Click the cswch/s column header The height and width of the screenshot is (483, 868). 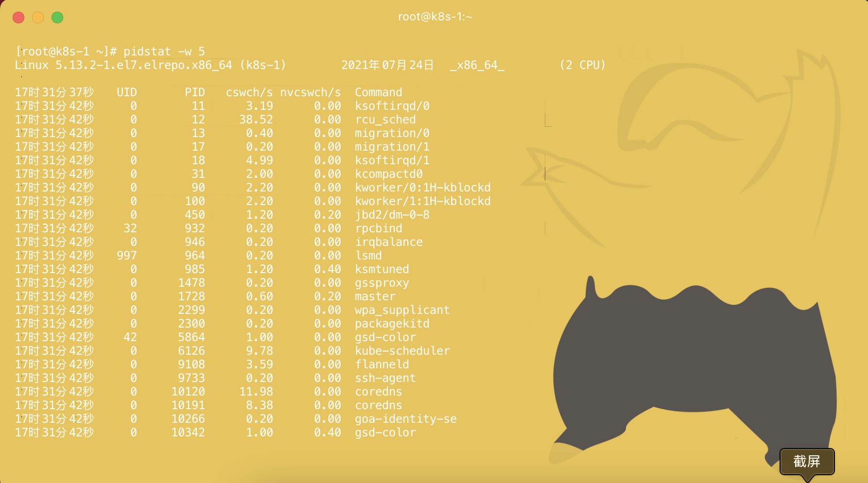[249, 92]
